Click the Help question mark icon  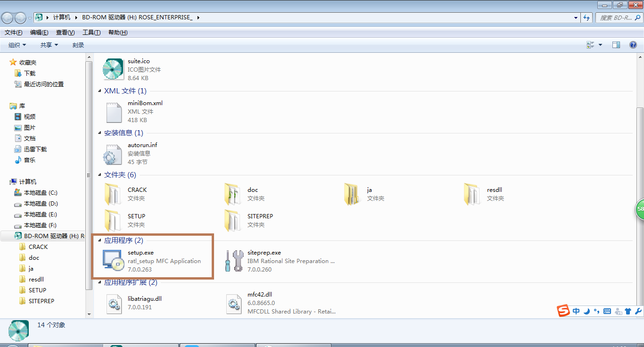[x=633, y=45]
